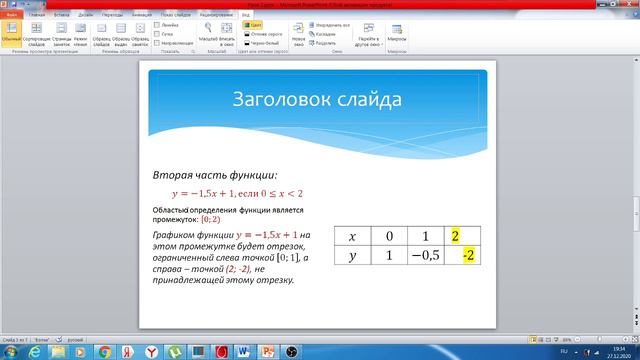Enable the Линейка checkbox

(157, 25)
